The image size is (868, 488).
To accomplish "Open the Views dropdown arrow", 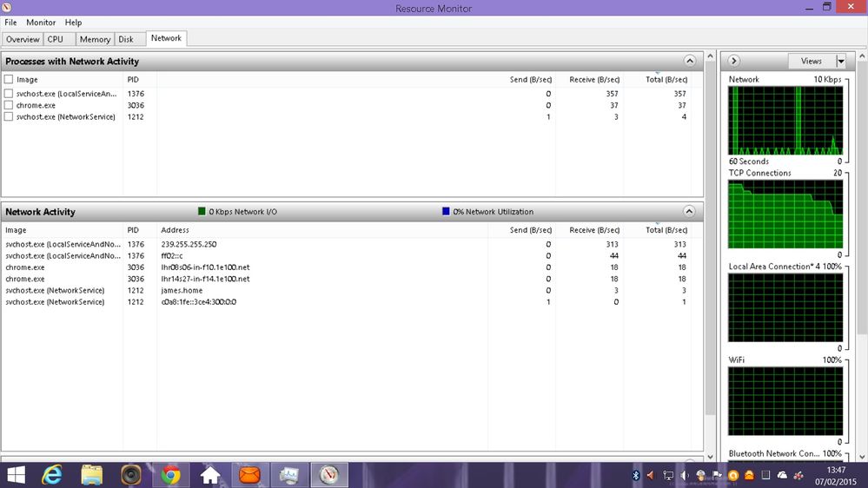I will point(841,62).
